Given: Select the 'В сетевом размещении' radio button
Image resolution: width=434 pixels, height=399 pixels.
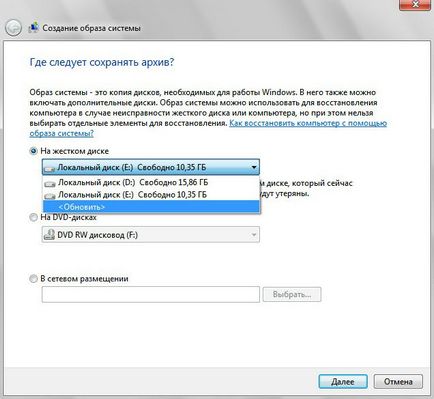Looking at the screenshot, I should coord(33,279).
